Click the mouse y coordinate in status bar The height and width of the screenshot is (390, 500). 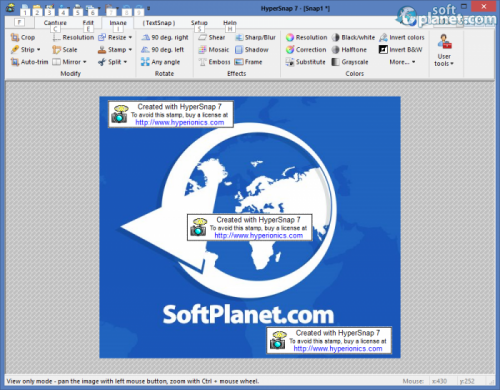click(x=467, y=381)
